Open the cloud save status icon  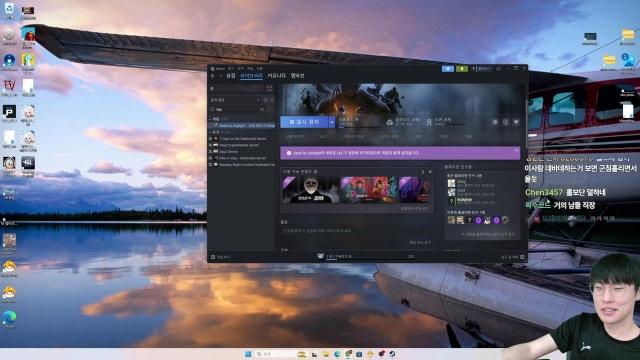coord(390,122)
